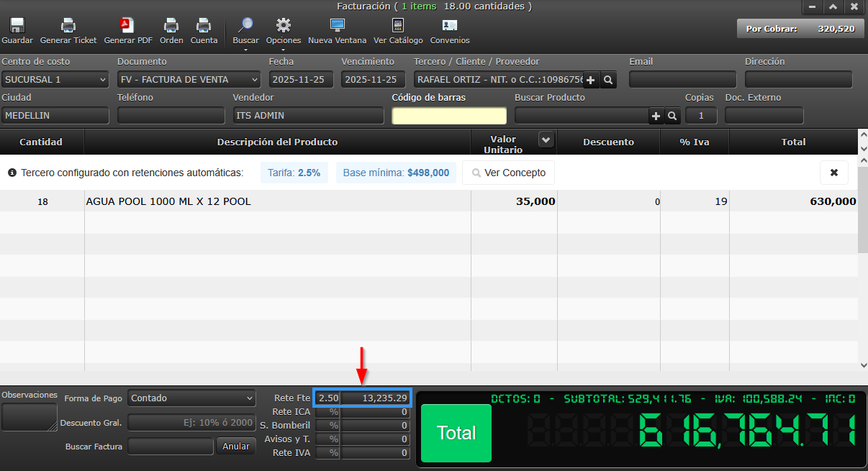Viewport: 868px width, 471px height.
Task: Toggle Rete IVA percent button
Action: pos(333,453)
